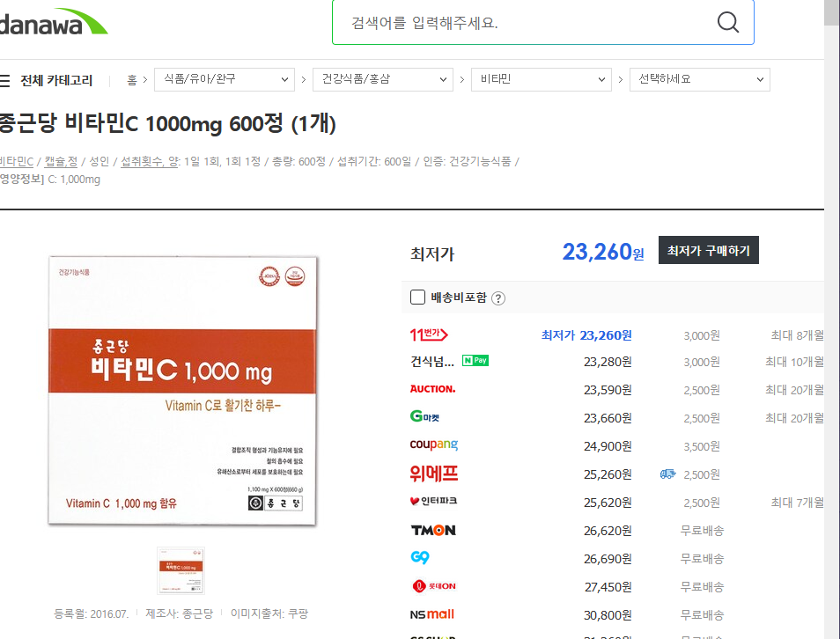Open the 인터파크 seller logo
Viewport: 840px width, 639px height.
point(433,502)
